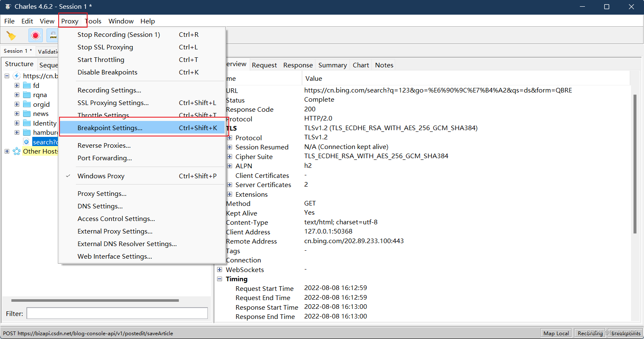Collapse the Timing section
644x339 pixels.
coord(220,279)
